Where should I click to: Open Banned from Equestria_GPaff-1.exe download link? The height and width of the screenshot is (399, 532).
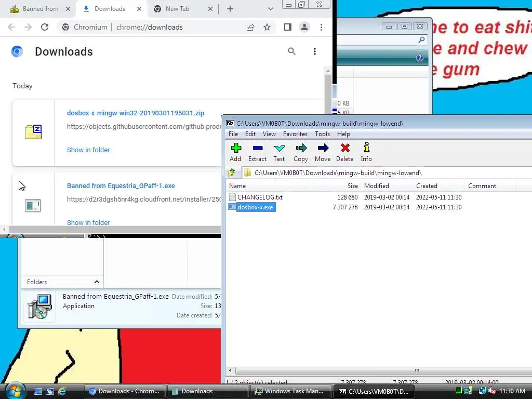pos(121,185)
